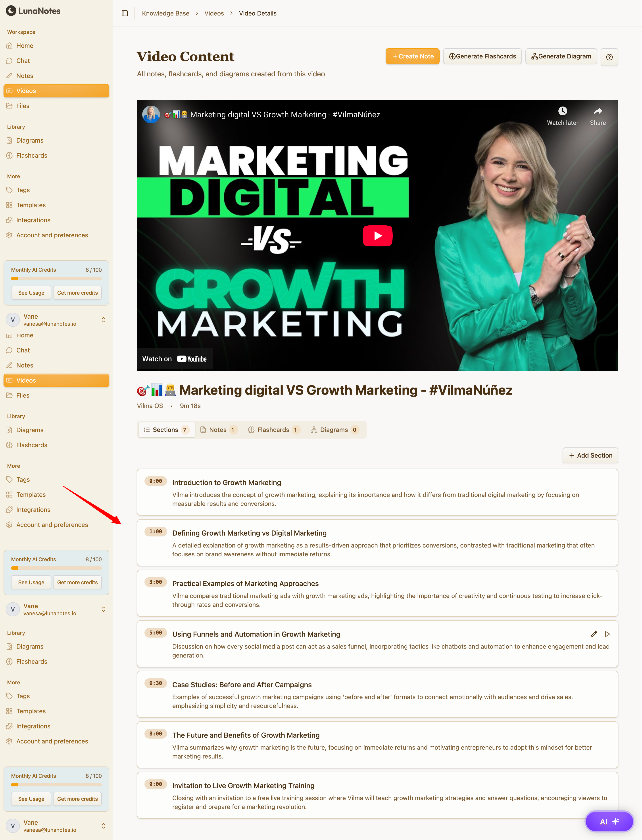The image size is (642, 840).
Task: Click the Create Note button
Action: point(412,56)
